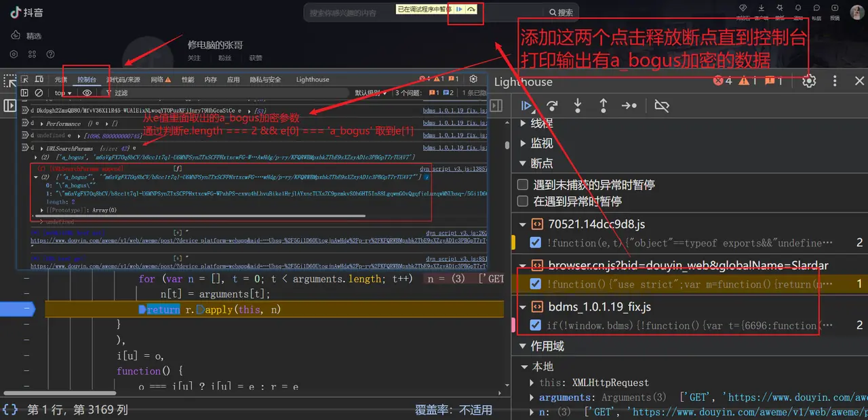Step into the next function call
This screenshot has height=420, width=868.
pos(577,106)
